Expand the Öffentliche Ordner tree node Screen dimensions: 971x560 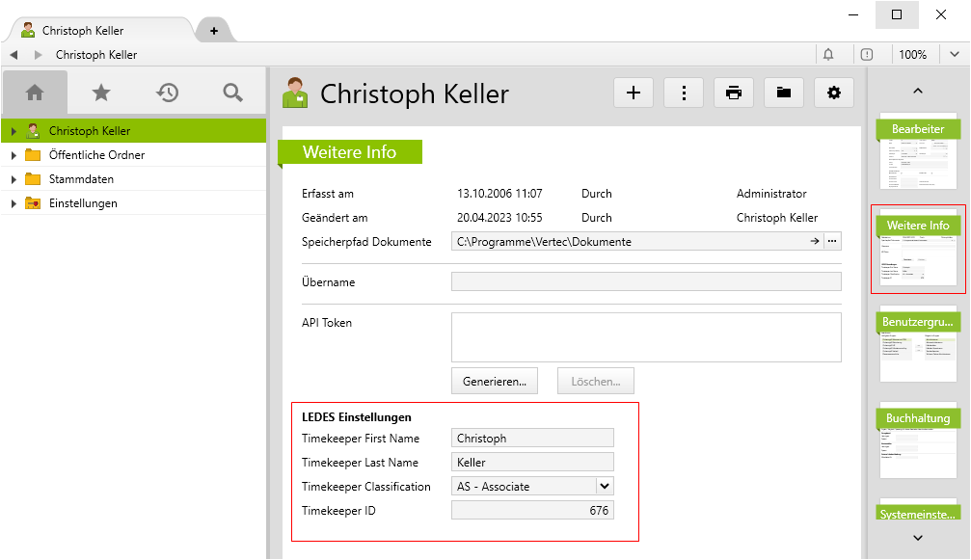pos(13,155)
